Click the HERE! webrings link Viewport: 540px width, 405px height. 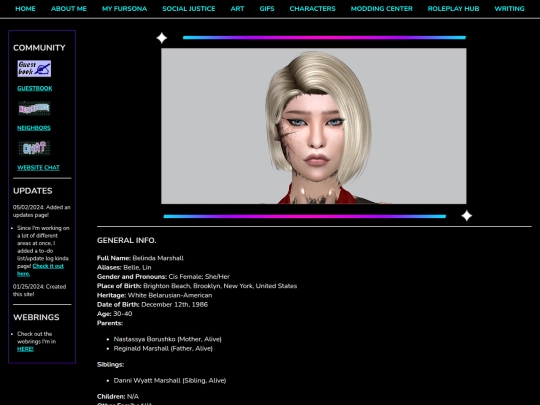click(x=25, y=349)
